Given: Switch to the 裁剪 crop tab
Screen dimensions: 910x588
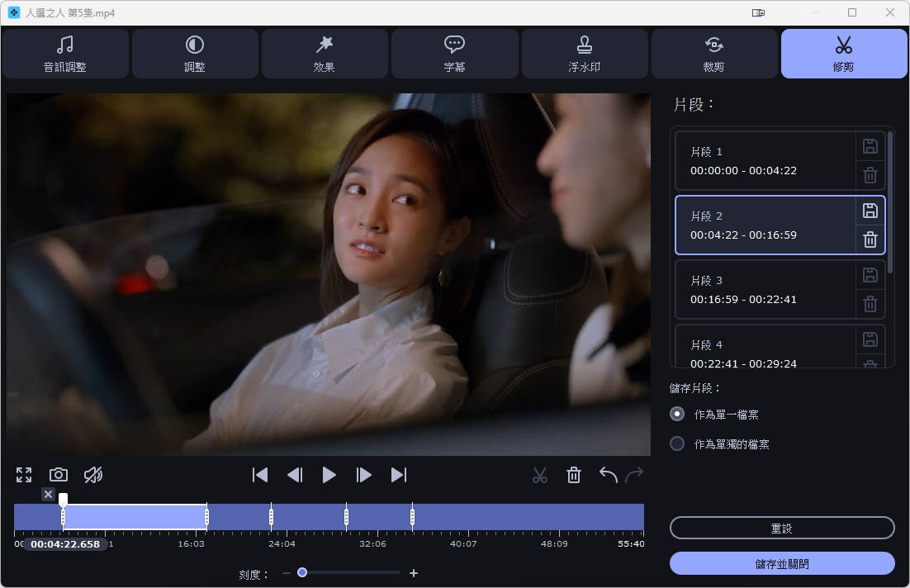Looking at the screenshot, I should pyautogui.click(x=713, y=54).
